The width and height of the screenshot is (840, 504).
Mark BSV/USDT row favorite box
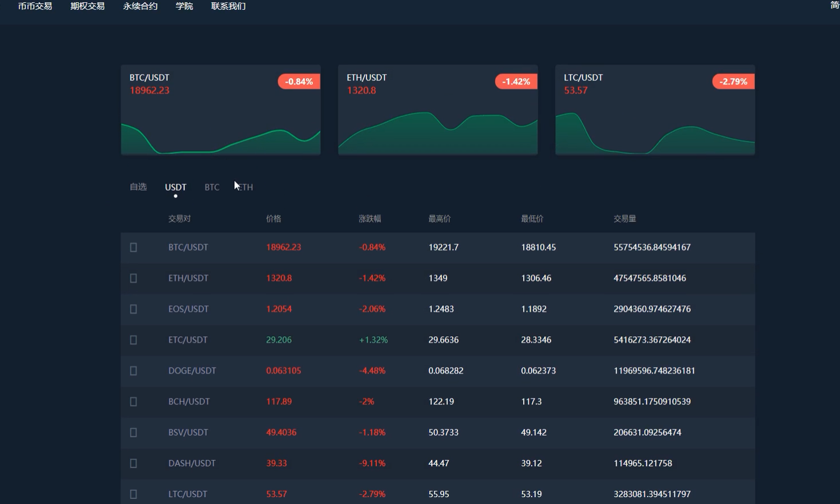point(134,432)
